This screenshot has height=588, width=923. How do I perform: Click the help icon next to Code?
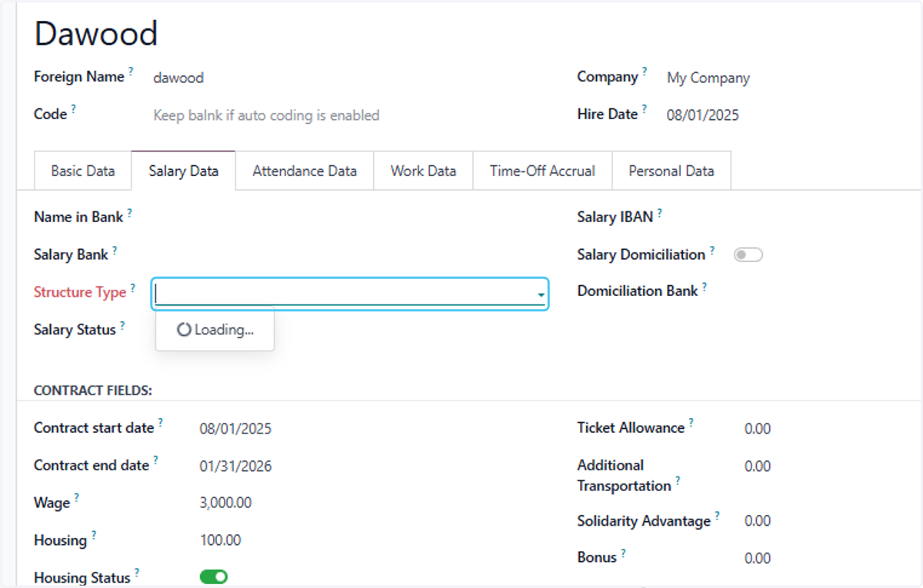74,109
